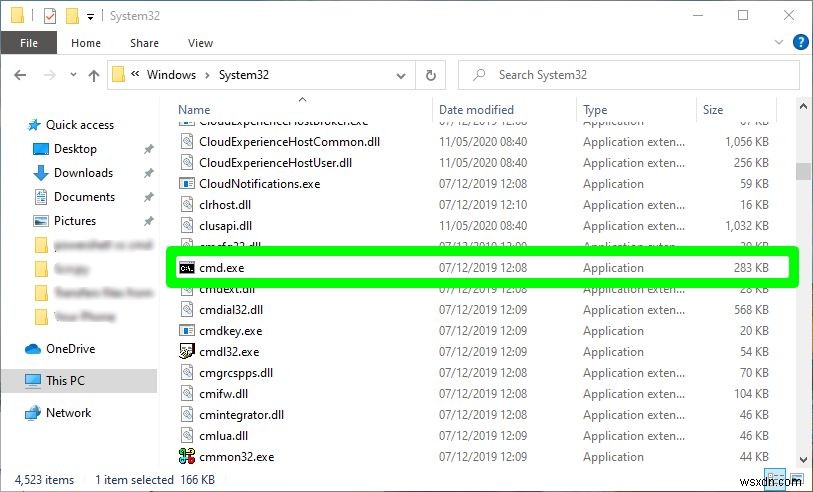Switch to the Home ribbon tab

(x=86, y=43)
